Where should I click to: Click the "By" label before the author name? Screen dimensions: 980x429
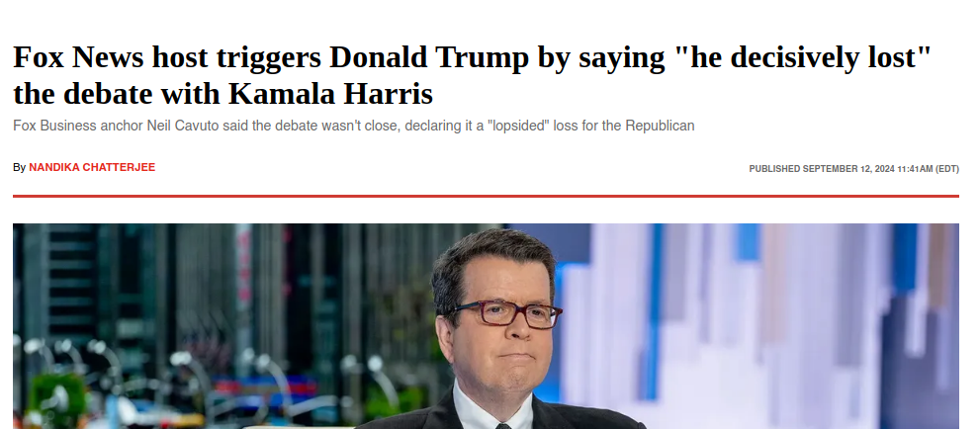tap(20, 167)
